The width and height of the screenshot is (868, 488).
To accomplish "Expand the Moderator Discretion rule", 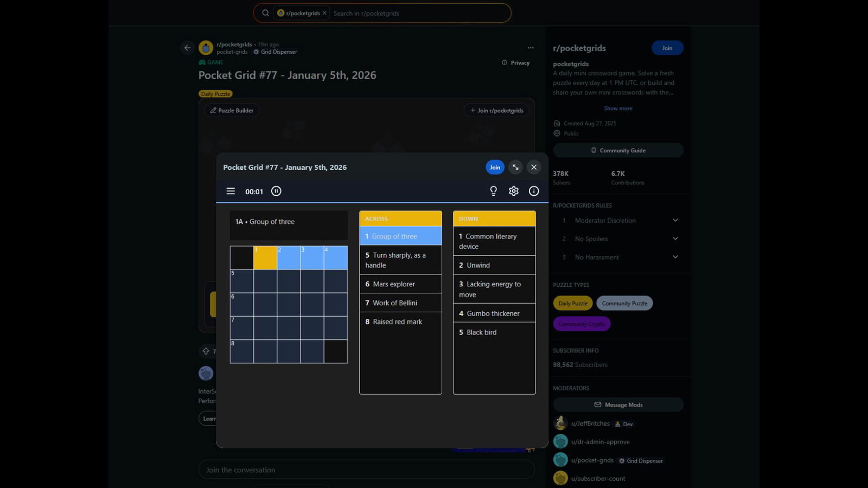I will (675, 220).
